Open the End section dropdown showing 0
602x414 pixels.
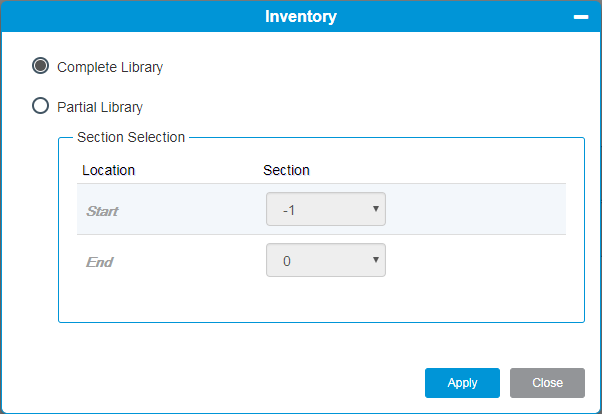point(326,260)
